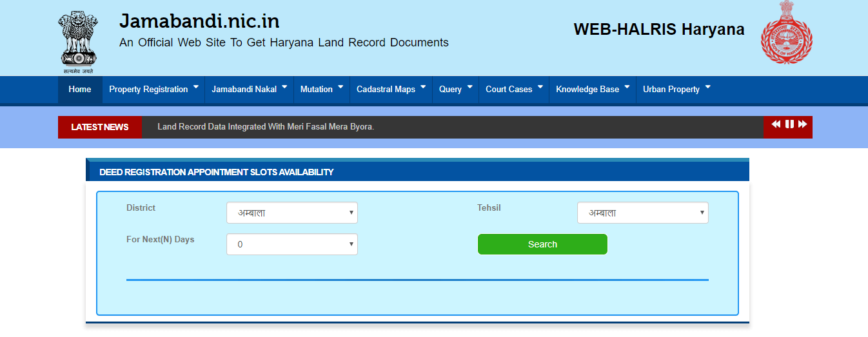This screenshot has width=868, height=337.
Task: Click the Haryana government red seal logo
Action: coord(786,33)
